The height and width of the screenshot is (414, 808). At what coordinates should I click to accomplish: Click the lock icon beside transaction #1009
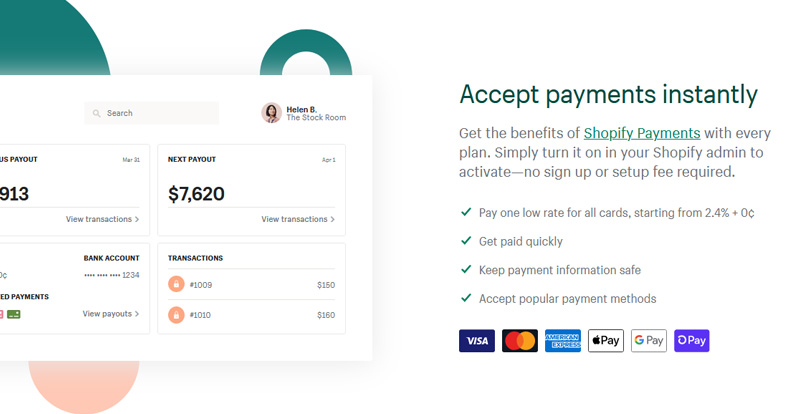[177, 285]
